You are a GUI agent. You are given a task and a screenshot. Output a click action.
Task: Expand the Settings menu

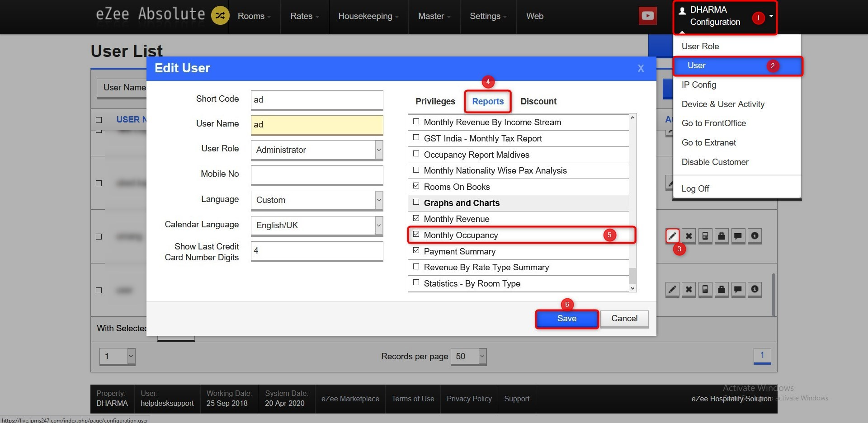488,16
